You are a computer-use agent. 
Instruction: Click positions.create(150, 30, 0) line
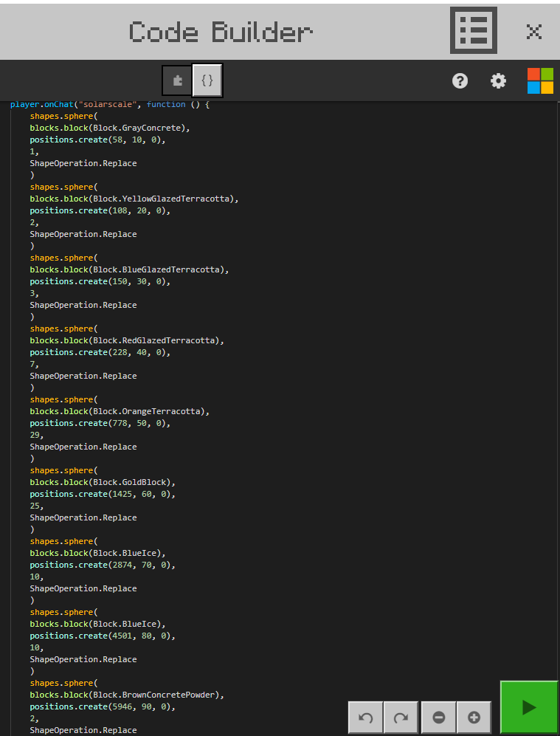coord(100,281)
